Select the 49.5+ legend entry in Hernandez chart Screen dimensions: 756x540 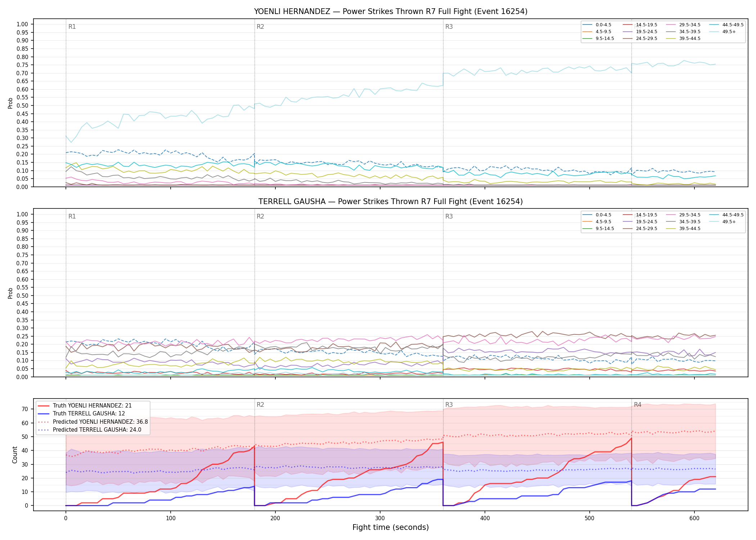[x=723, y=32]
